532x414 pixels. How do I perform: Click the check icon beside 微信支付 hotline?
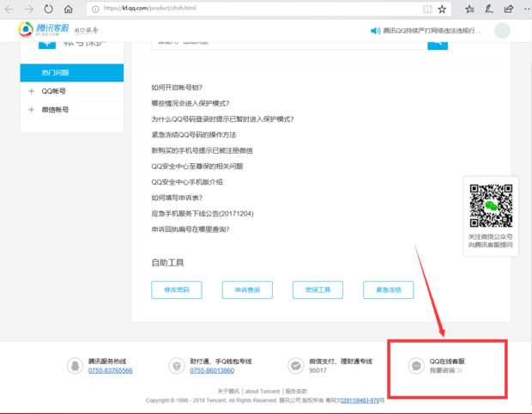(x=296, y=366)
